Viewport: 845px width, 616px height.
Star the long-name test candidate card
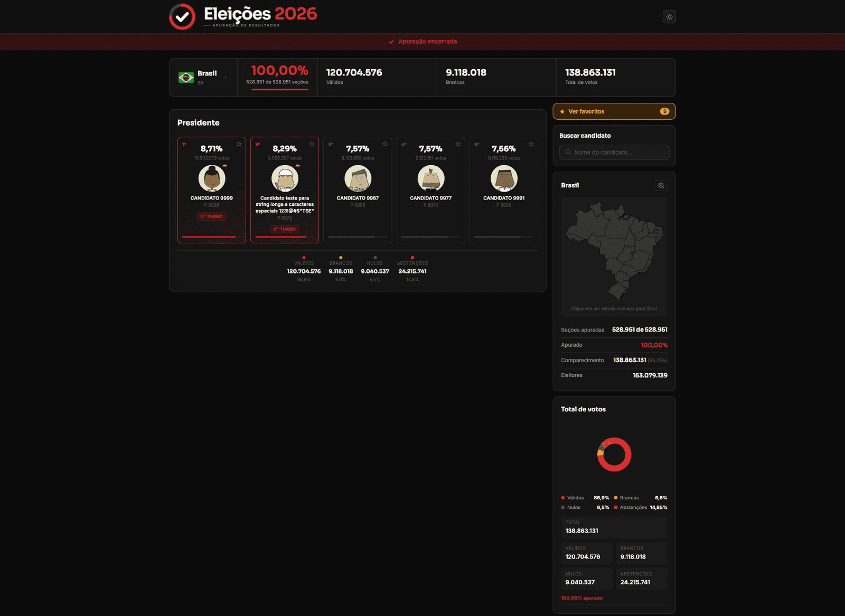click(x=312, y=144)
